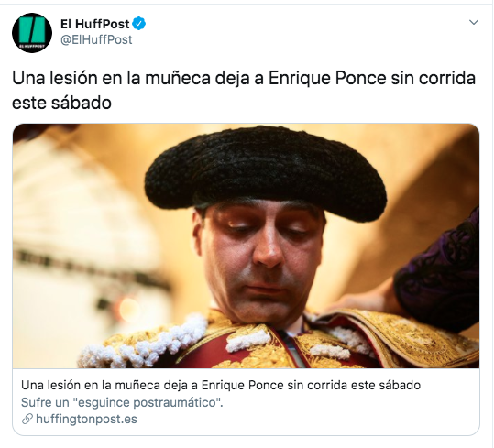Screen dimensions: 494x448
Task: Open the bullfighter photo thumbnail
Action: click(246, 246)
